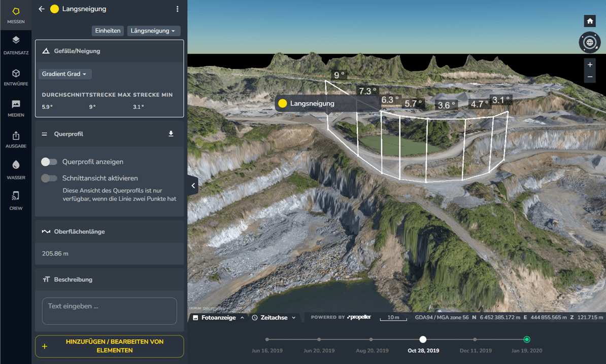Open the Zeitachse dropdown
Viewport: 606px width, 364px height.
pos(274,318)
